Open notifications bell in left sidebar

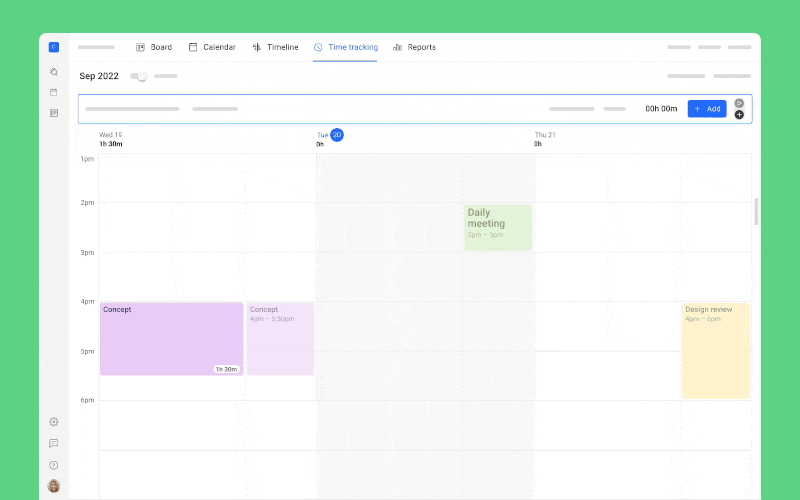[54, 72]
